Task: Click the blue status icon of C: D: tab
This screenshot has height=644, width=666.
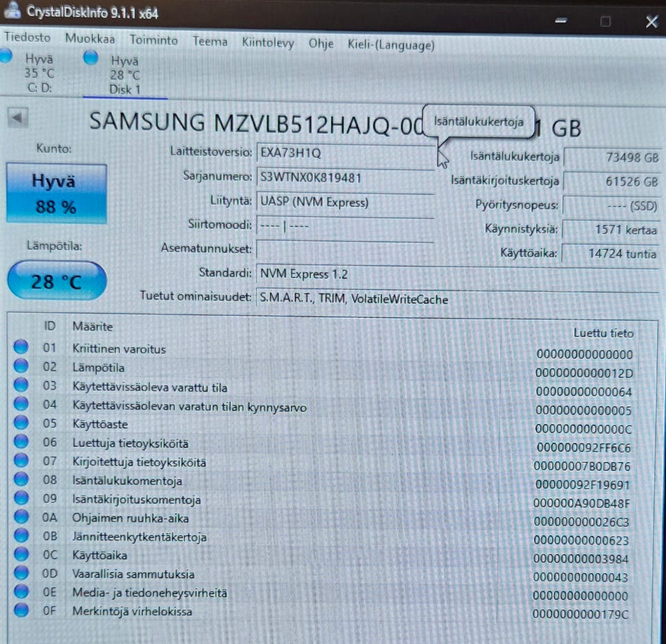Action: [x=6, y=55]
